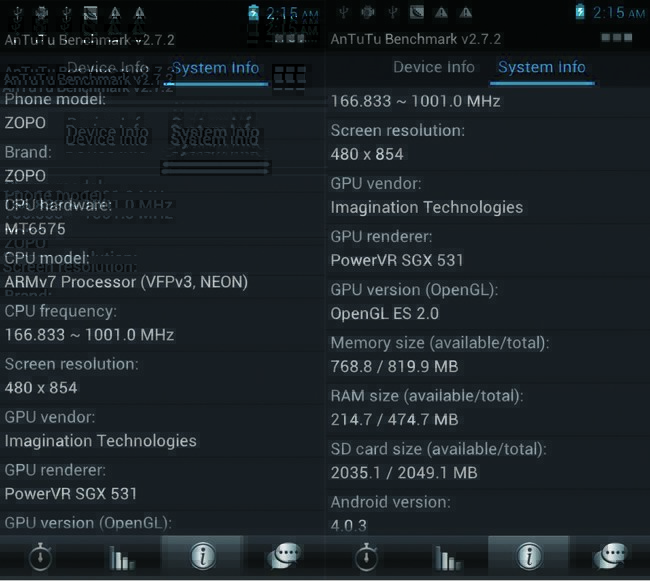Tap Android debug icon in right status bar

coord(367,13)
